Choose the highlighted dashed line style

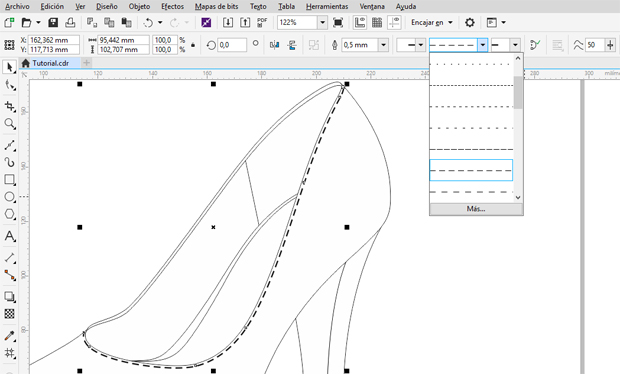(x=471, y=170)
